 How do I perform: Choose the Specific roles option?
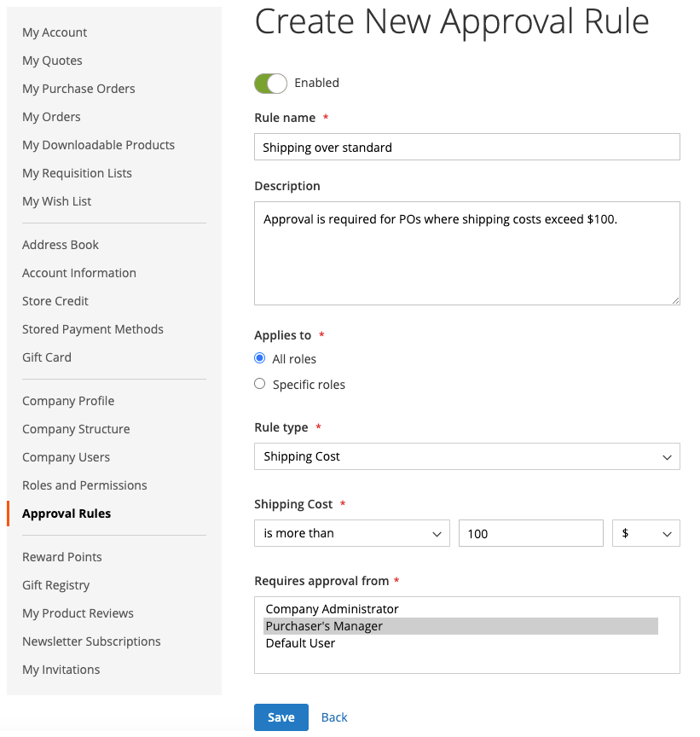(260, 384)
